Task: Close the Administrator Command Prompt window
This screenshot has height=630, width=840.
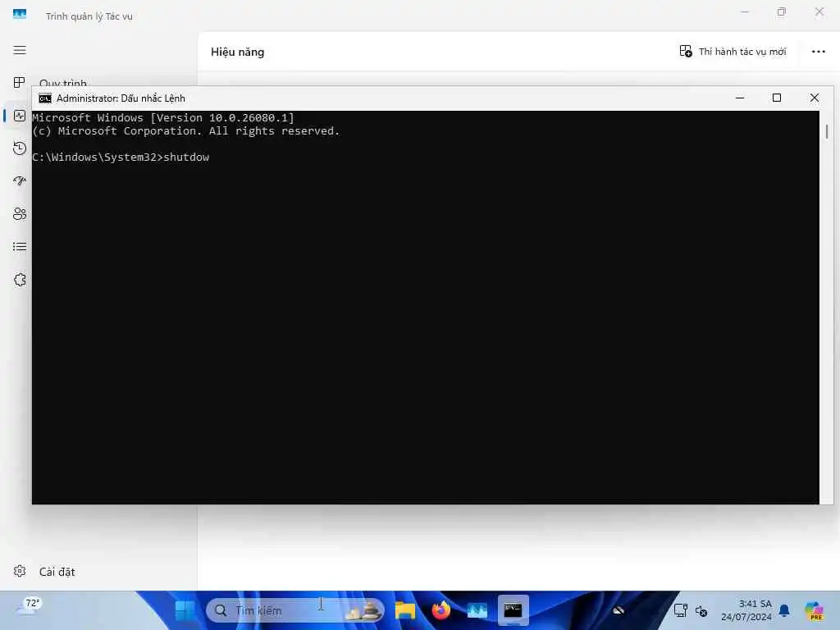Action: [815, 98]
